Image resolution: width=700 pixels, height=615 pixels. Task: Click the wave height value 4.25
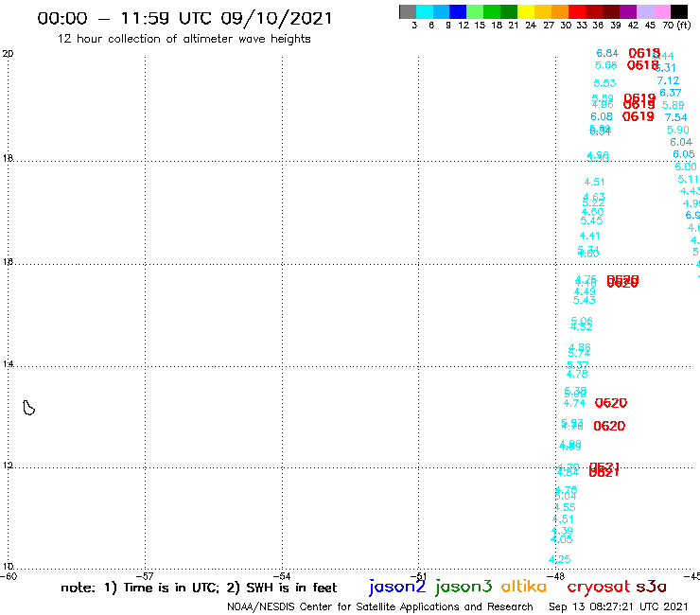[x=559, y=559]
